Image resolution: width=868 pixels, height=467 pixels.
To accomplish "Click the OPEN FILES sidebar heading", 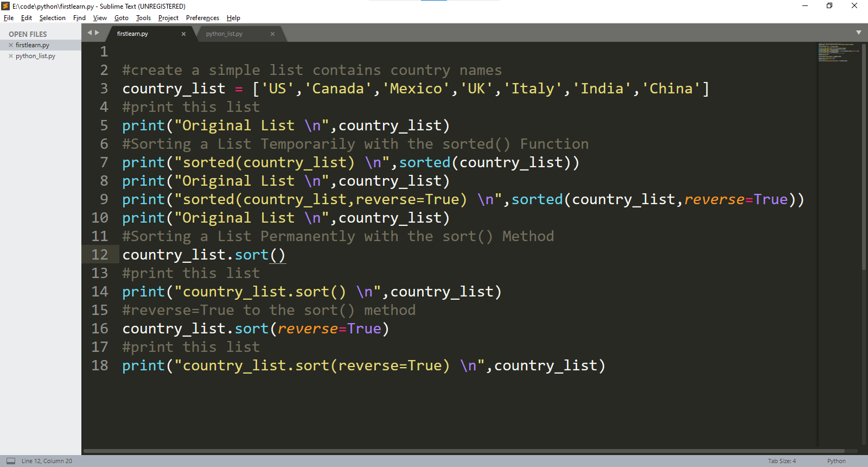I will point(28,34).
